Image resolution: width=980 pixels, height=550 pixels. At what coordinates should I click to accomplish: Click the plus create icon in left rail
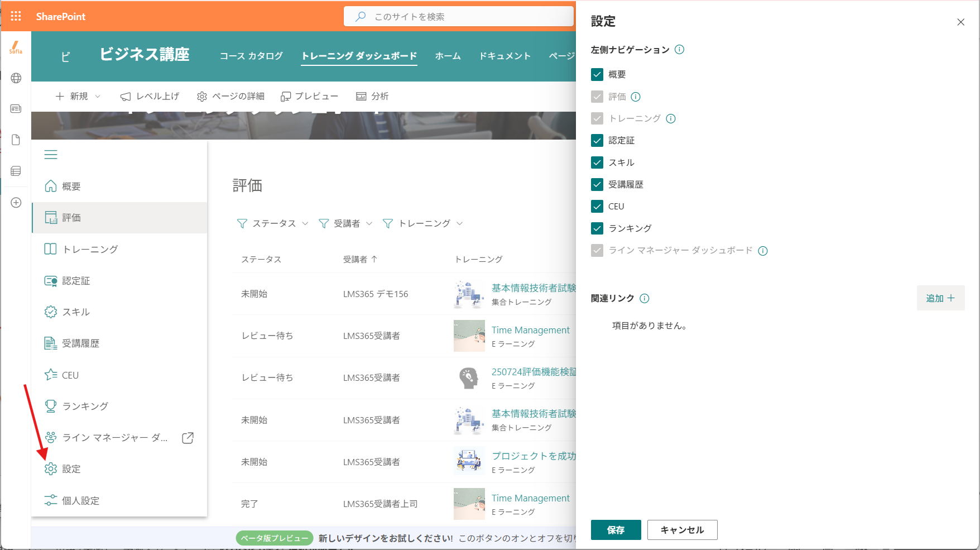point(16,203)
